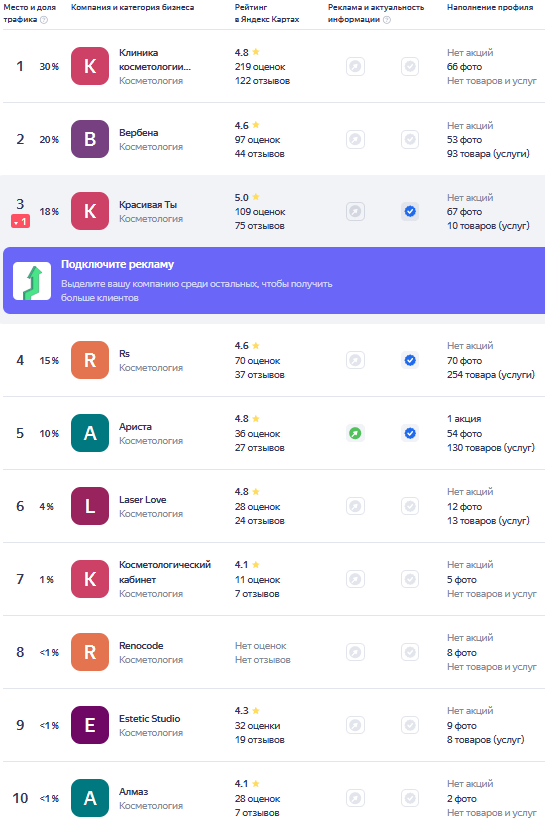Click the 254 товара (услуги) text for Rs
The height and width of the screenshot is (825, 545).
491,375
